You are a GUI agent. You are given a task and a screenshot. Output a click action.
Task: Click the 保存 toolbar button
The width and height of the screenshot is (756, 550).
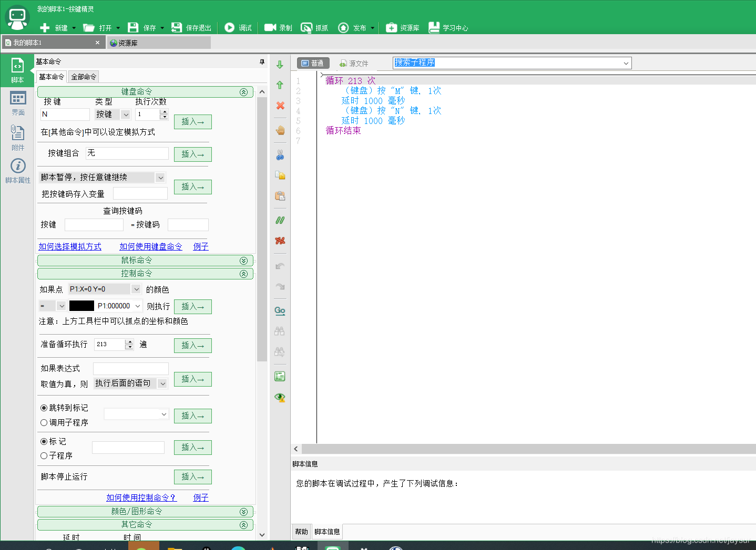click(142, 28)
